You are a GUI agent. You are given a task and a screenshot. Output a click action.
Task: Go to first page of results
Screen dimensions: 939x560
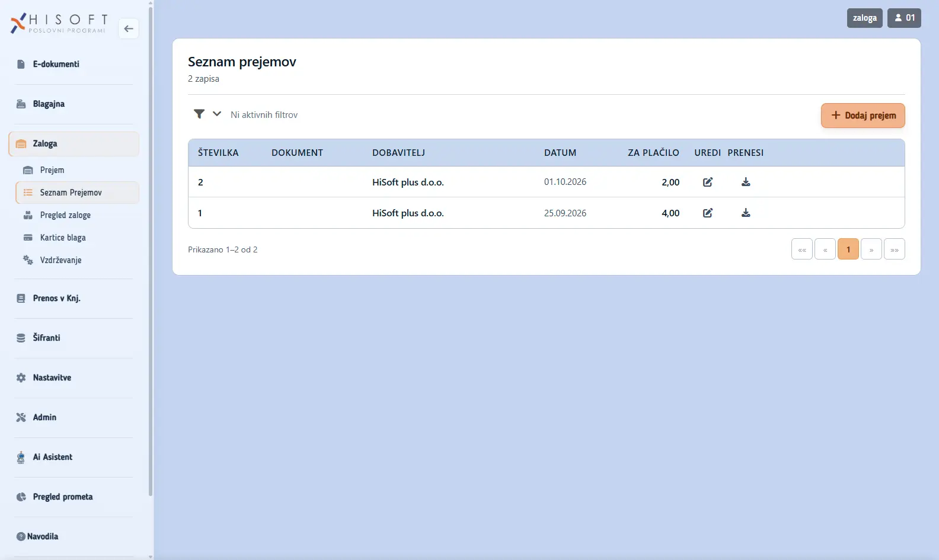point(802,249)
